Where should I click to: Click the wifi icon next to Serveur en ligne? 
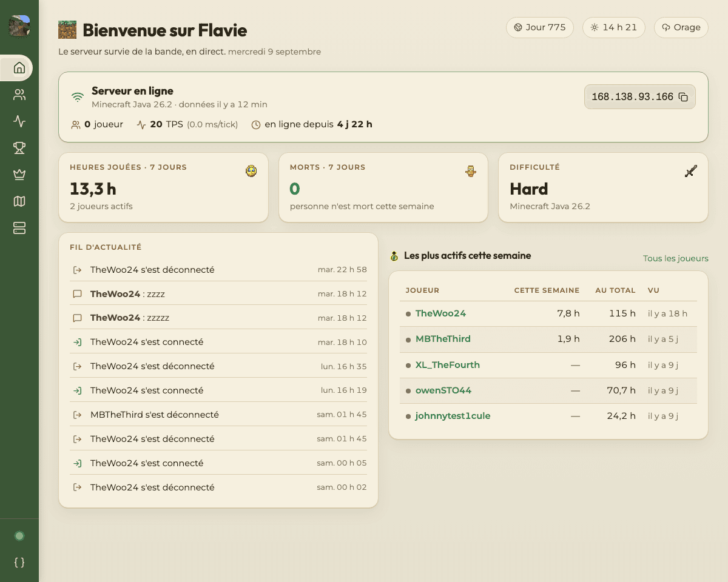pos(78,97)
